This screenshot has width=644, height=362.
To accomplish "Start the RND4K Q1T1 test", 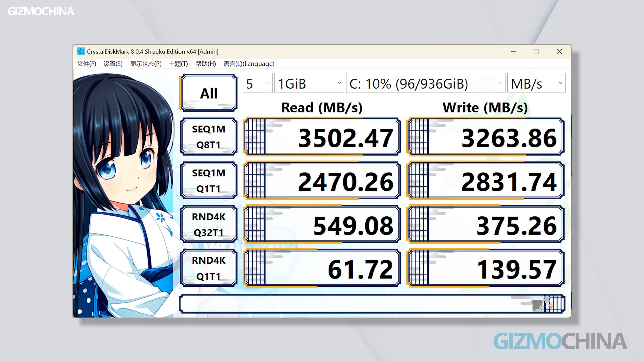I will [209, 268].
